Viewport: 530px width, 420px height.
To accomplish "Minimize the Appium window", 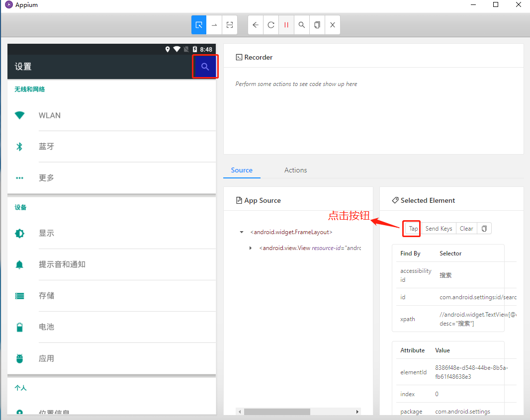I will [473, 5].
